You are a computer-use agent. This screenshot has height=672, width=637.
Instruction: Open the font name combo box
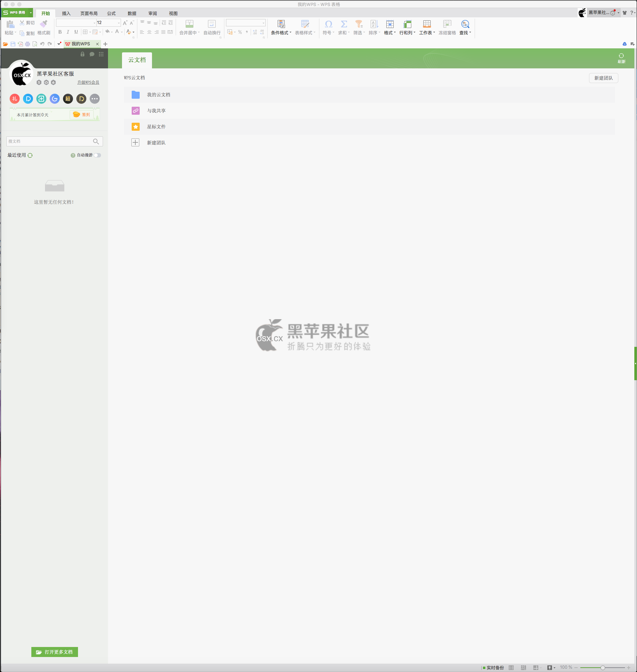(x=76, y=23)
